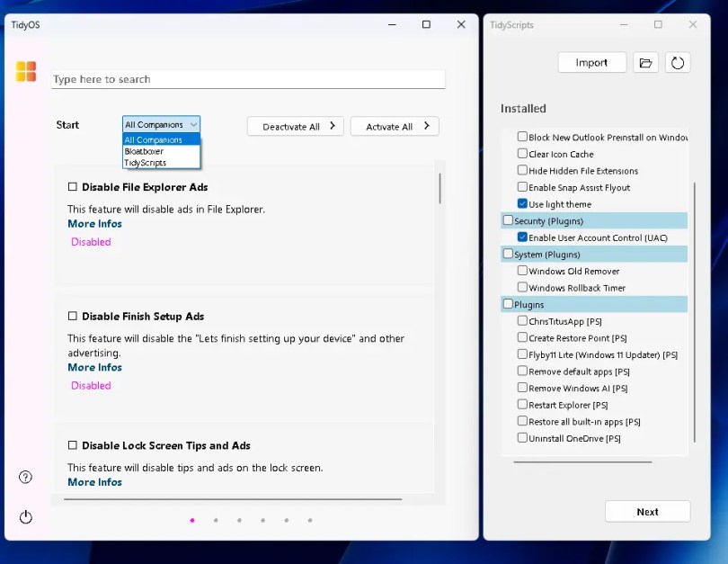Check Create Restore Point [PS] plugin
The image size is (728, 564).
point(522,337)
